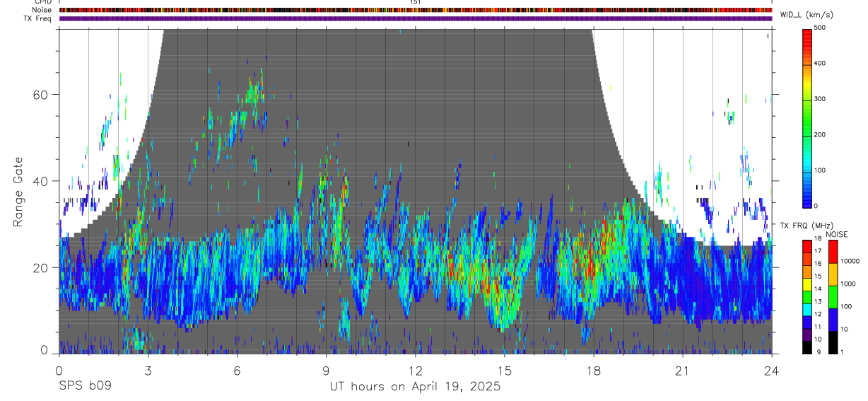Click the 9 tick on UT hours axis
Screen dimensions: 868x401
coord(327,371)
